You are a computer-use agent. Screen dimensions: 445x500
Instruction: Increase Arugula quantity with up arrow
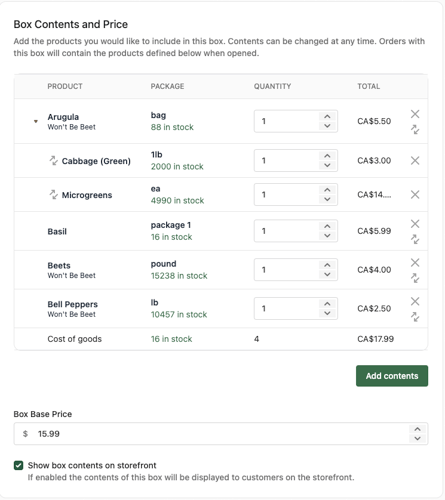327,116
